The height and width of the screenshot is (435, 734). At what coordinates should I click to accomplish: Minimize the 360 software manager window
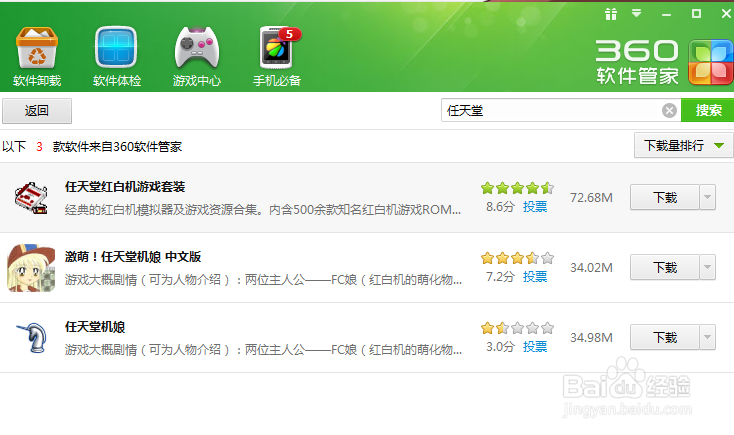(666, 15)
